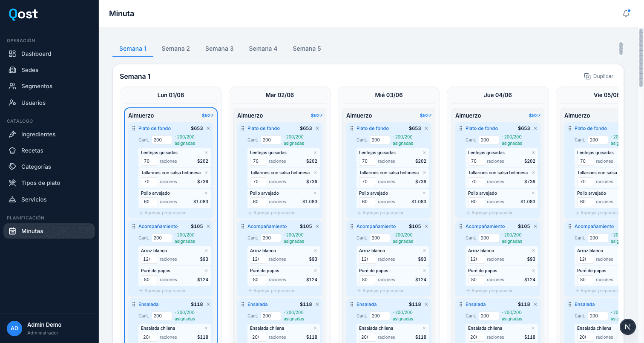Click the Lun 01/06 day header

coord(171,95)
